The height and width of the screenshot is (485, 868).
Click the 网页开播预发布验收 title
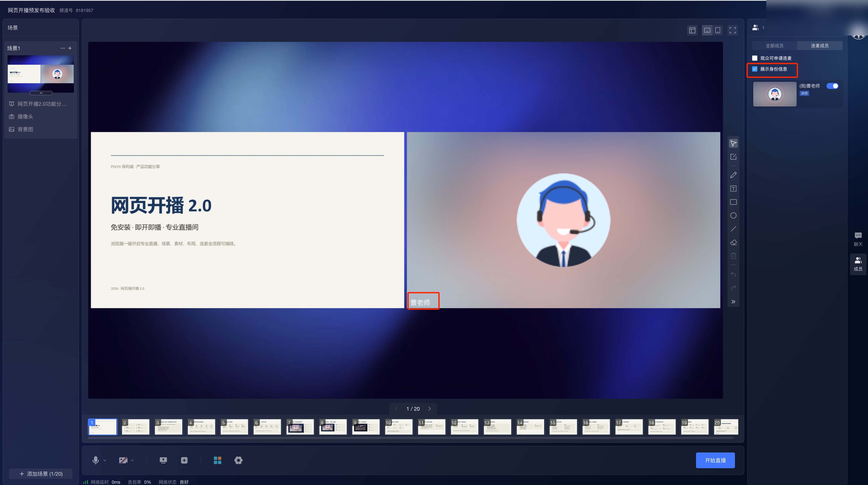pos(31,10)
